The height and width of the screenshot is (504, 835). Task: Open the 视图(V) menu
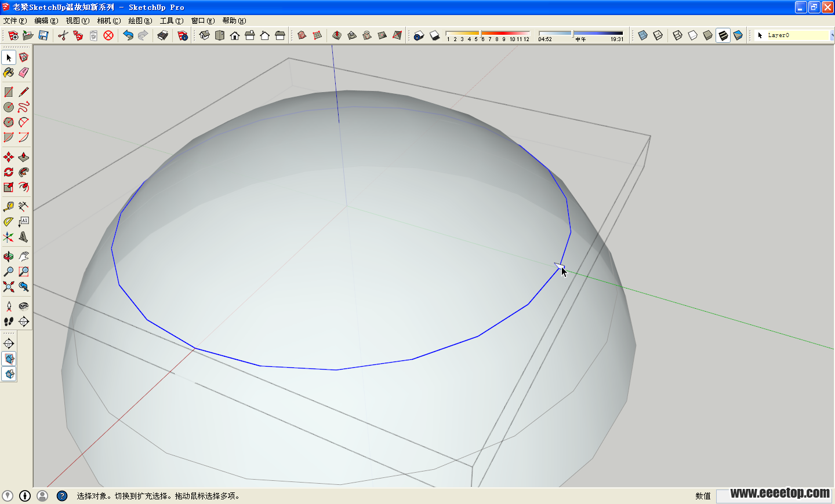pos(77,20)
